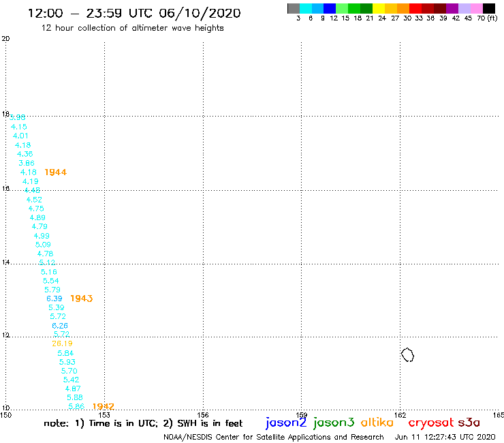
Task: Click the Jun 11 12:27:43 timestamp
Action: click(x=445, y=437)
